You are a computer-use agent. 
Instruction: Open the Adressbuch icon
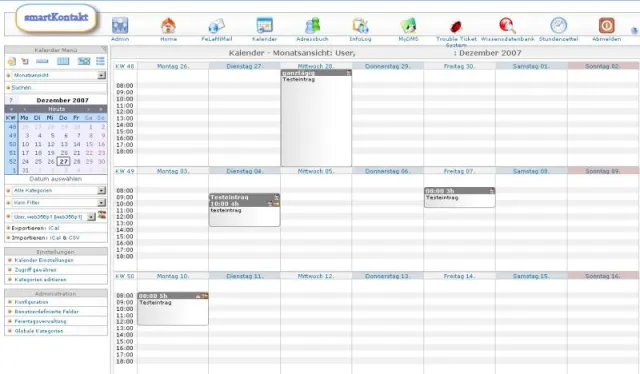[x=312, y=26]
